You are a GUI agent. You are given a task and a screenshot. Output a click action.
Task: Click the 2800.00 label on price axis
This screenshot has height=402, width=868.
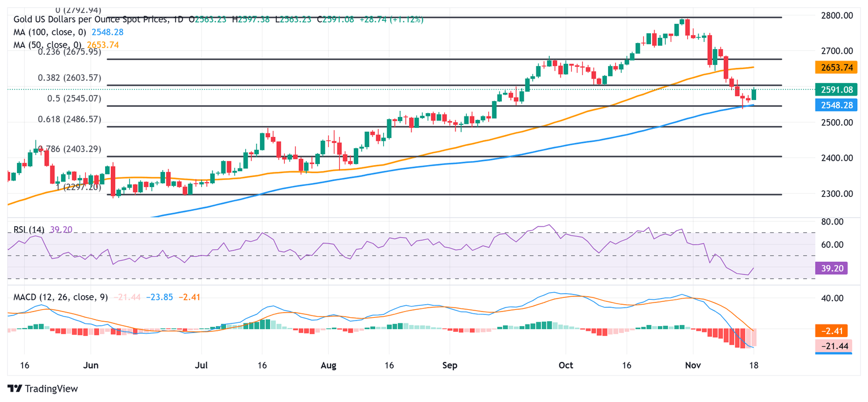pyautogui.click(x=836, y=15)
